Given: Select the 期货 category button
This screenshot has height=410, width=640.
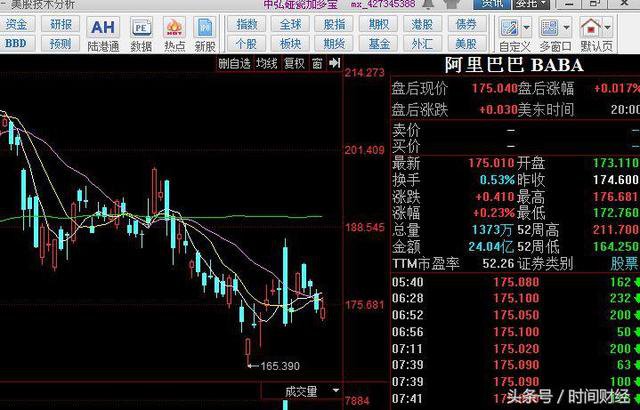Looking at the screenshot, I should tap(334, 43).
